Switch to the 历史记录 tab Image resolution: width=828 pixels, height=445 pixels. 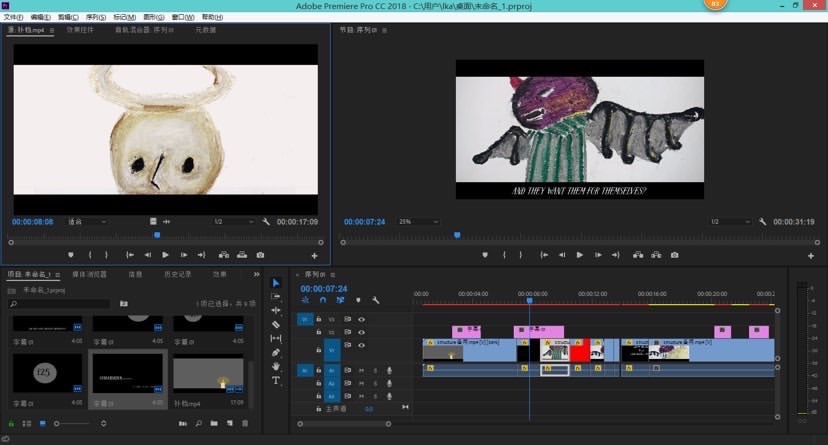coord(177,274)
